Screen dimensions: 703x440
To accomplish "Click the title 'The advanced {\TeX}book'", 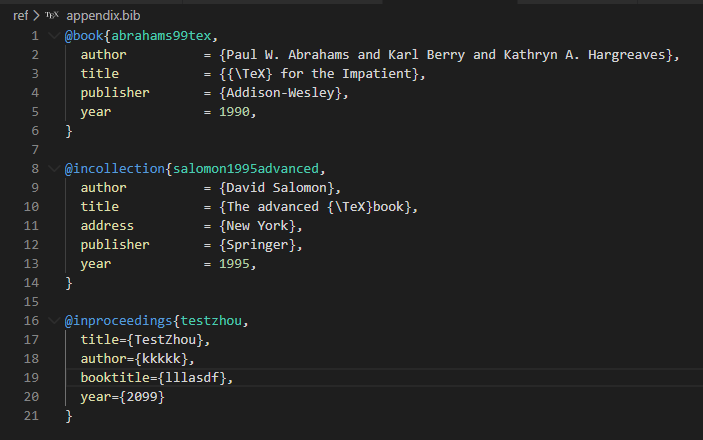I will [x=315, y=207].
